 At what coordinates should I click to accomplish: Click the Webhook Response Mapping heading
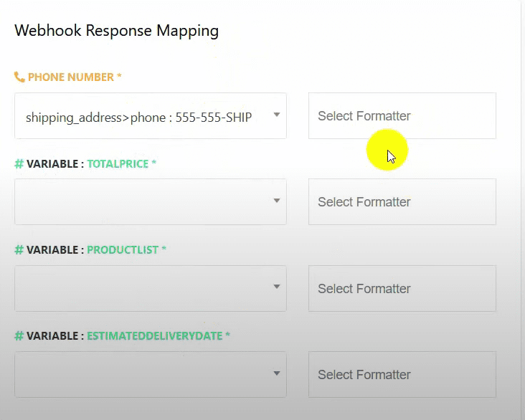(x=116, y=31)
